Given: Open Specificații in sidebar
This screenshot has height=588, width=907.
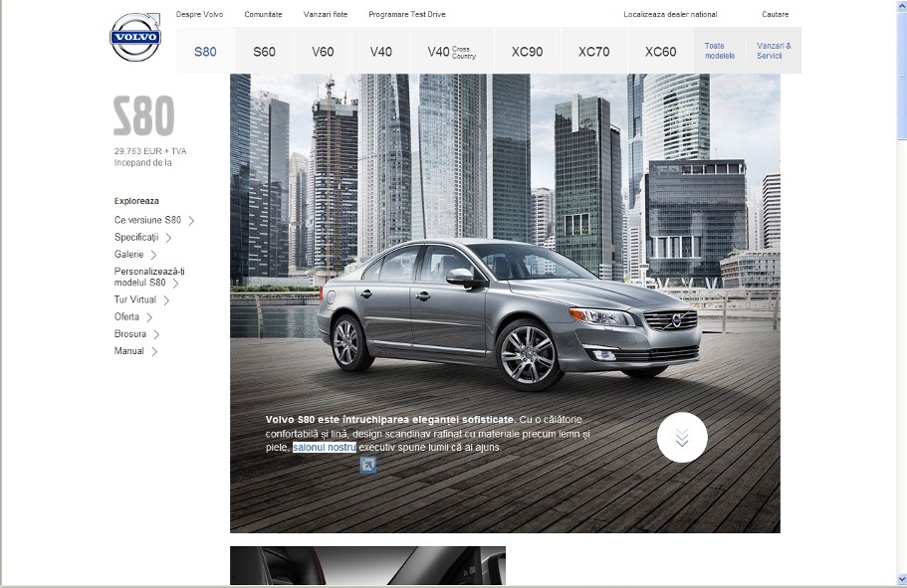Looking at the screenshot, I should (x=136, y=237).
